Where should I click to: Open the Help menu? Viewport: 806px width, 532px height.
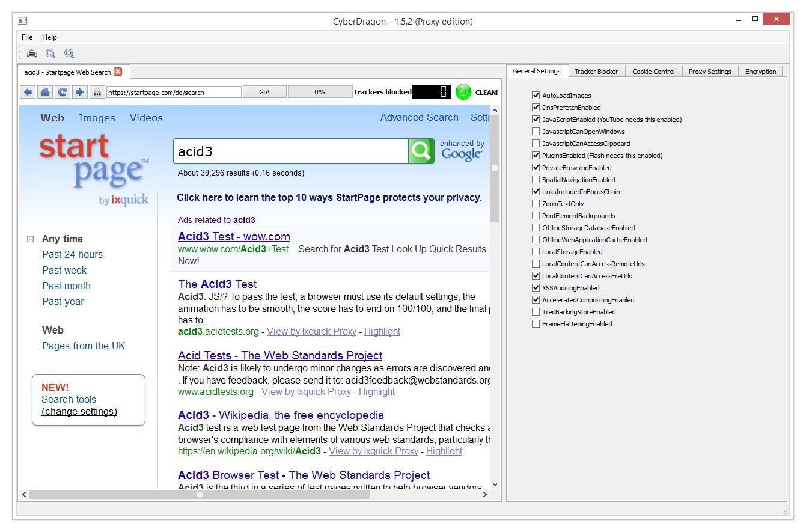click(49, 37)
